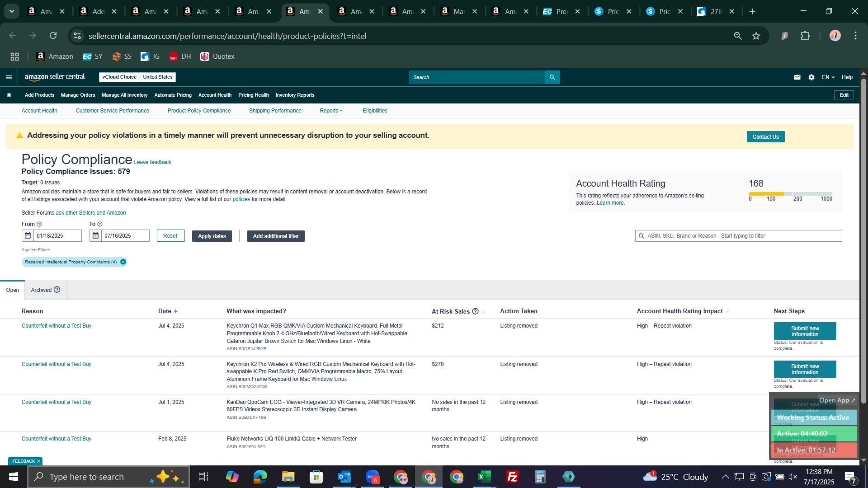Image resolution: width=868 pixels, height=488 pixels.
Task: Submit new information for Keychron Q1 Max
Action: pyautogui.click(x=805, y=331)
